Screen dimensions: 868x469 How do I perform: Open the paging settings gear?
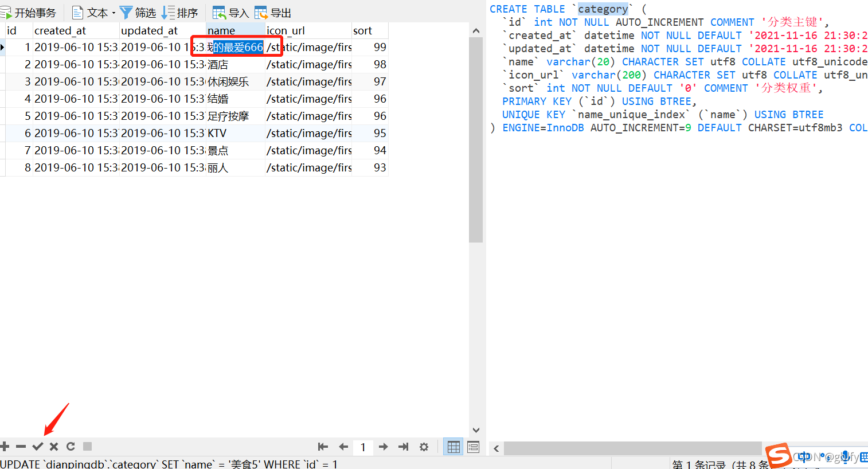(x=424, y=447)
